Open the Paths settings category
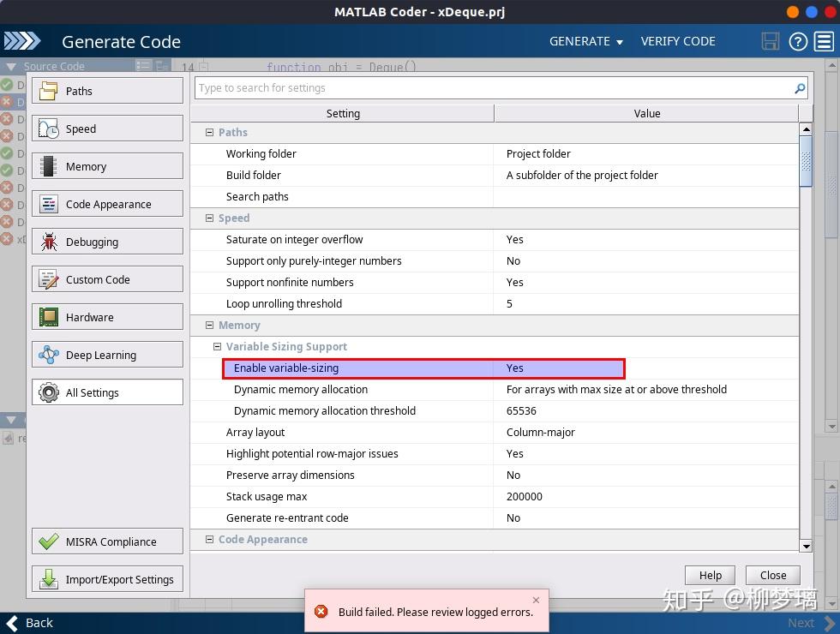Image resolution: width=840 pixels, height=634 pixels. [107, 91]
